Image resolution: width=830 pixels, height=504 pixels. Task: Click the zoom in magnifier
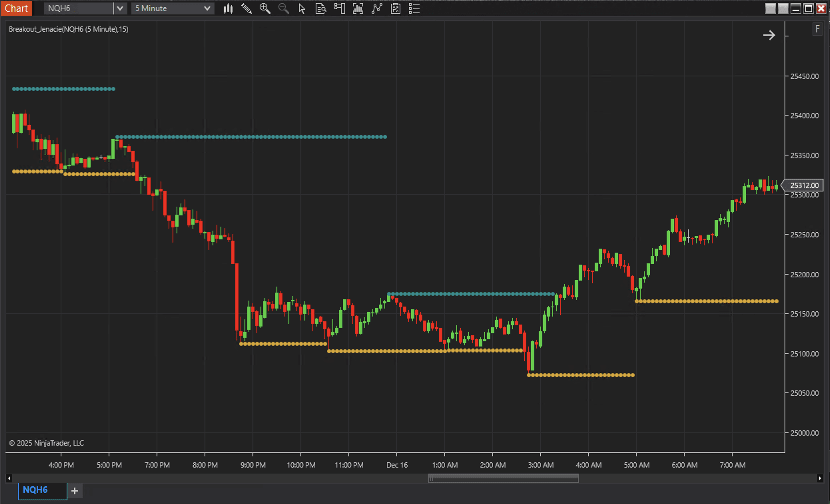click(265, 9)
